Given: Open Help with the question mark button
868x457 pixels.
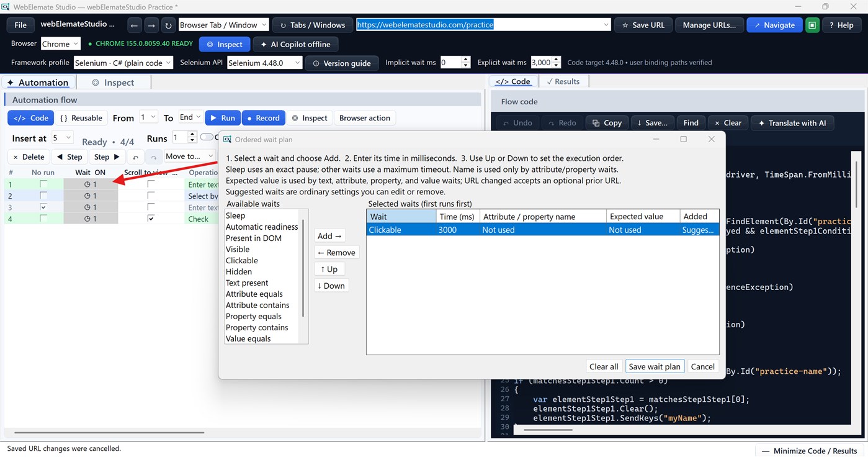Looking at the screenshot, I should pos(841,25).
